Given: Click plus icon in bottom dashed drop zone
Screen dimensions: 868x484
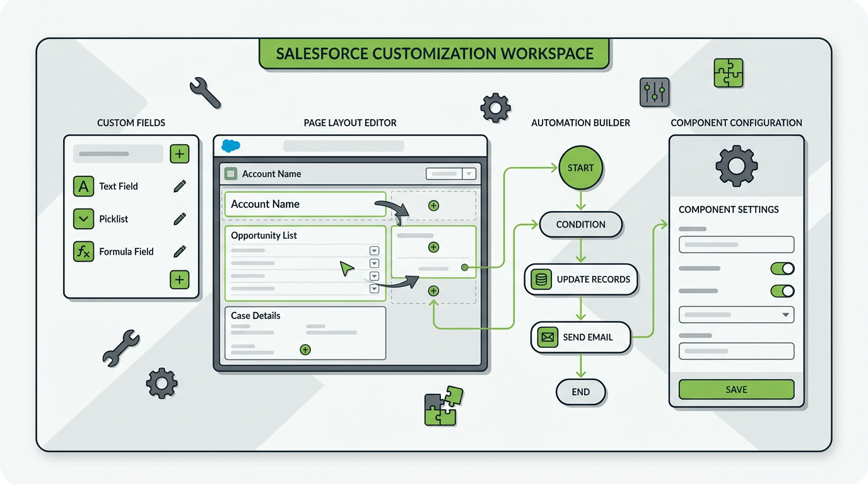Looking at the screenshot, I should [x=433, y=291].
